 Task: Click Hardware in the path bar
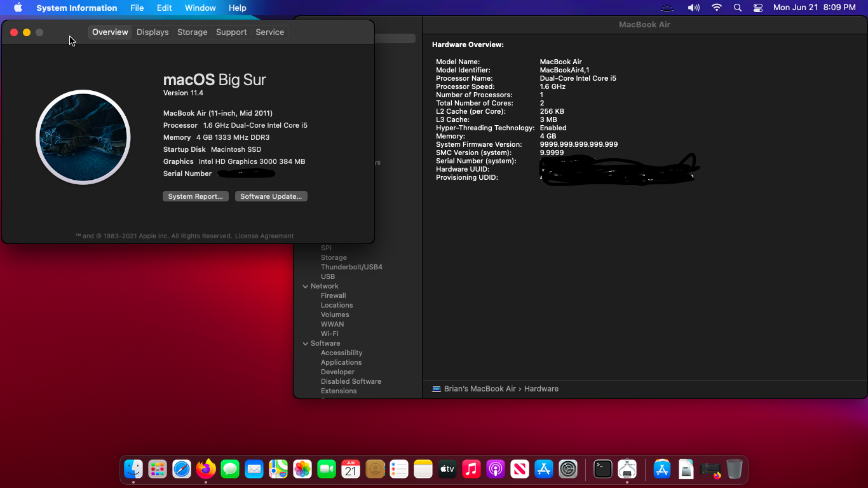[541, 389]
